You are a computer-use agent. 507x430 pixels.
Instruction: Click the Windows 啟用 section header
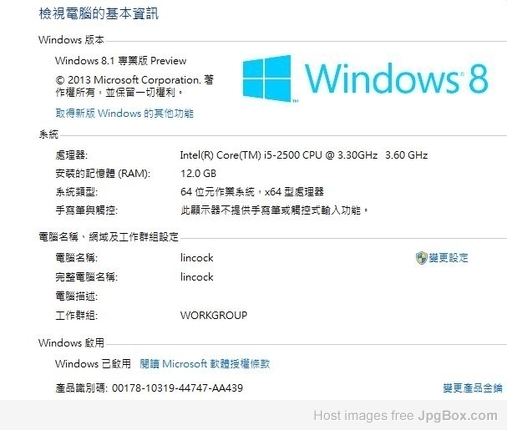(71, 343)
